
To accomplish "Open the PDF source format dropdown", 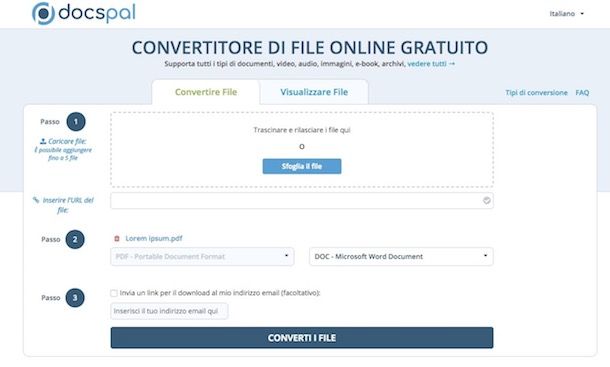I will [202, 256].
